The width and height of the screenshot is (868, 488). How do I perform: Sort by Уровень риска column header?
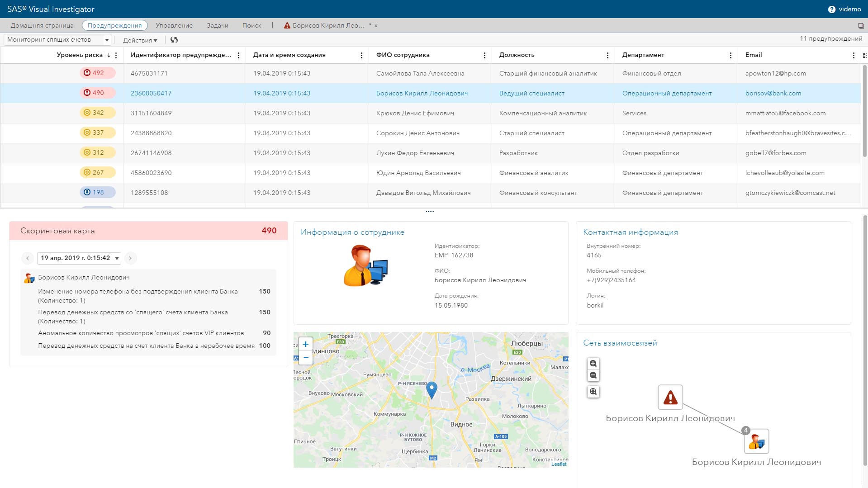(x=80, y=55)
